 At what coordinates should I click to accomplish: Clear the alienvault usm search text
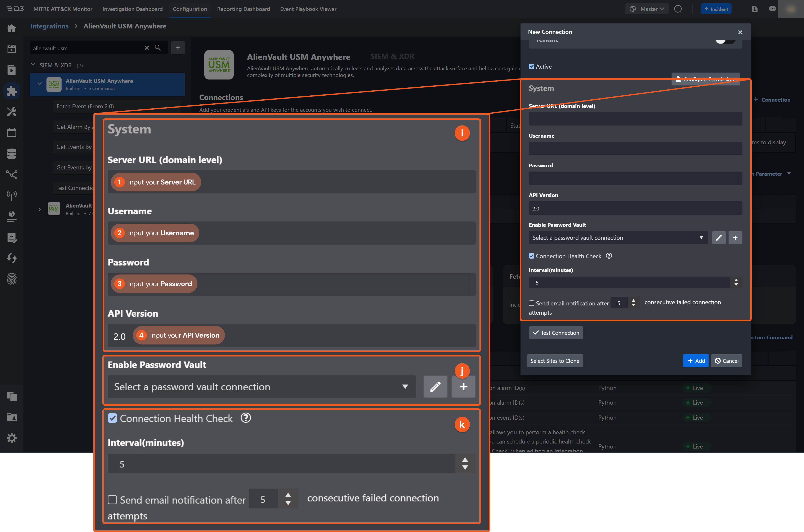pyautogui.click(x=147, y=48)
